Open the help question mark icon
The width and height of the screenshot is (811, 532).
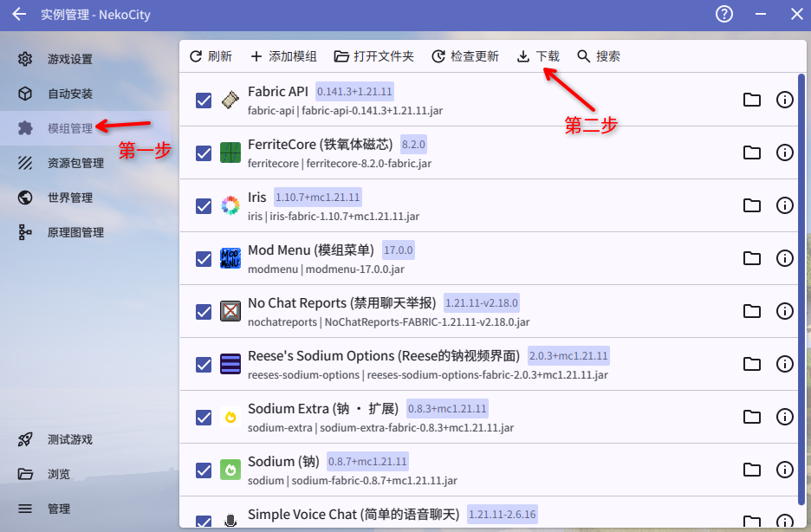[724, 15]
